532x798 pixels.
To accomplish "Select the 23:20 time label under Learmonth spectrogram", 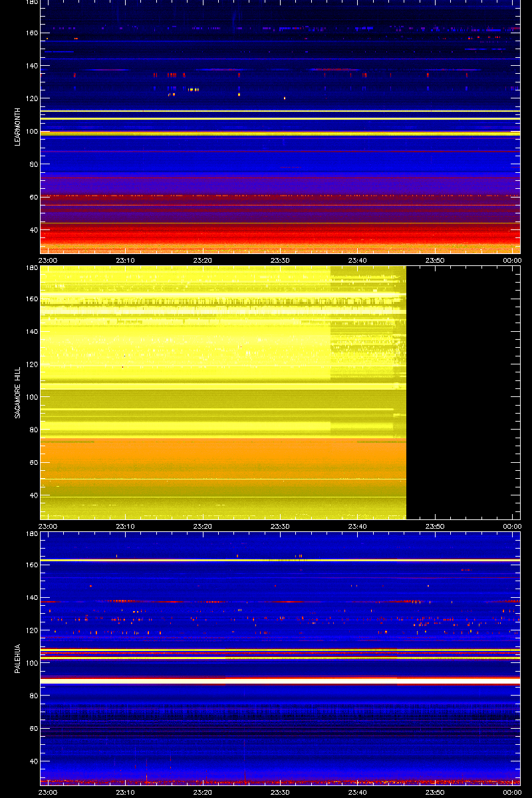I will (203, 261).
